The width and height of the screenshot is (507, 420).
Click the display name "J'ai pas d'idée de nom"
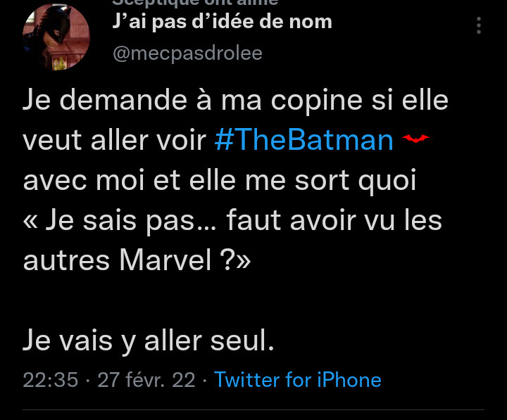(222, 22)
